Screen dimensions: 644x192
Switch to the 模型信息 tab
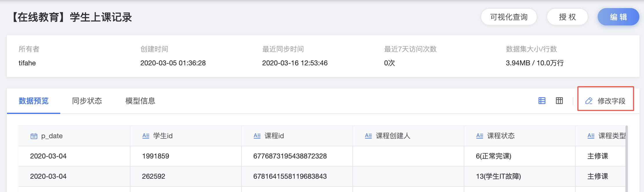coord(140,101)
